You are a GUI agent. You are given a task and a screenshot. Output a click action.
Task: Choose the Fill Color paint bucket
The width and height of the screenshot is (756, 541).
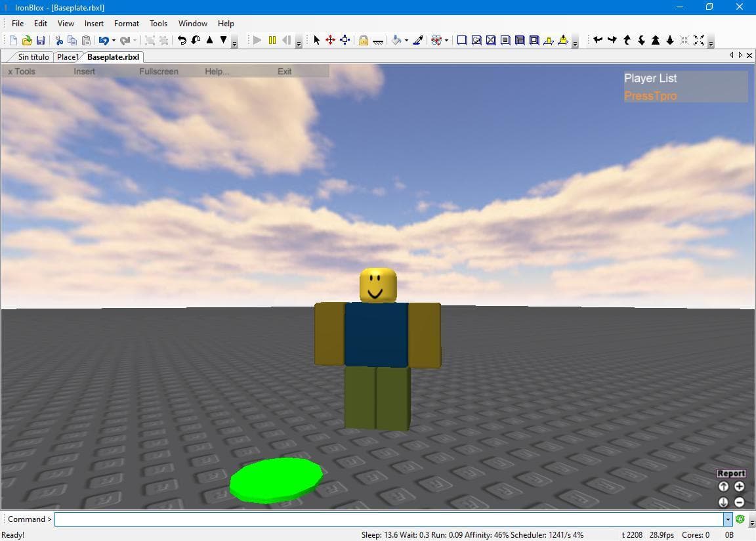click(x=396, y=41)
